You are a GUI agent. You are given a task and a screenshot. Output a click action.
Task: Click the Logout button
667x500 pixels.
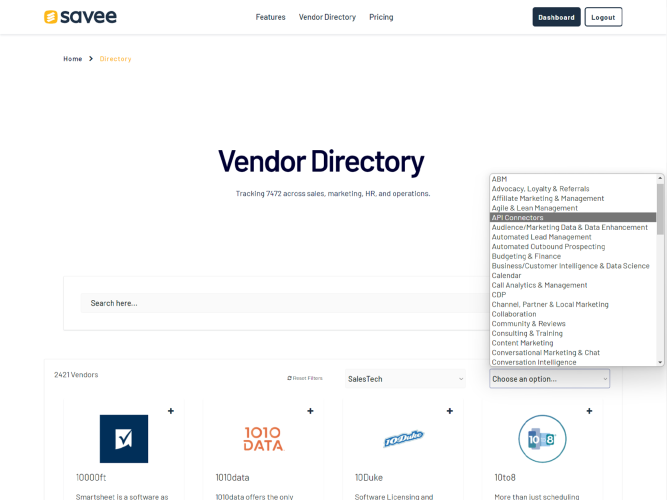click(x=603, y=17)
